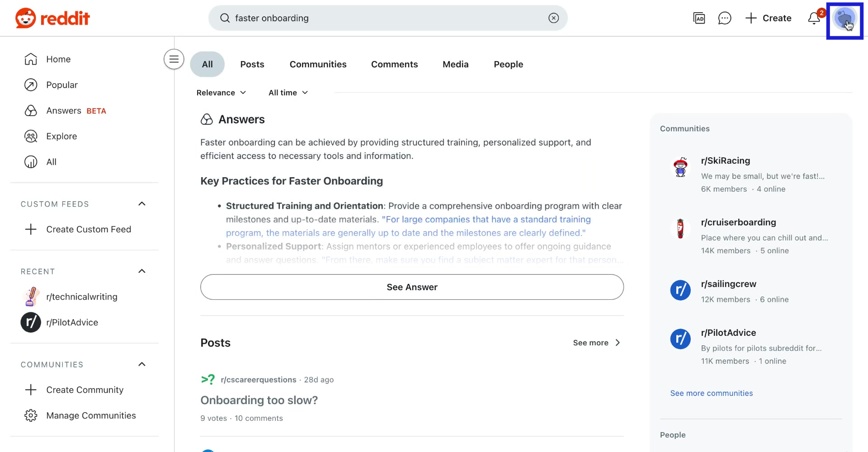Click inside the search input field
Screen dimensions: 868x452
pyautogui.click(x=362, y=18)
